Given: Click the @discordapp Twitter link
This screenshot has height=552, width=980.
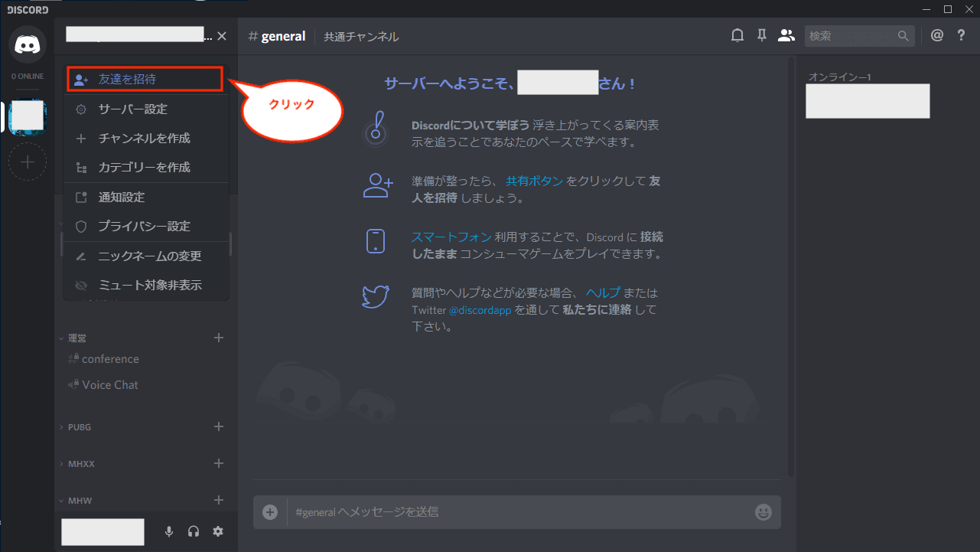Looking at the screenshot, I should [480, 310].
